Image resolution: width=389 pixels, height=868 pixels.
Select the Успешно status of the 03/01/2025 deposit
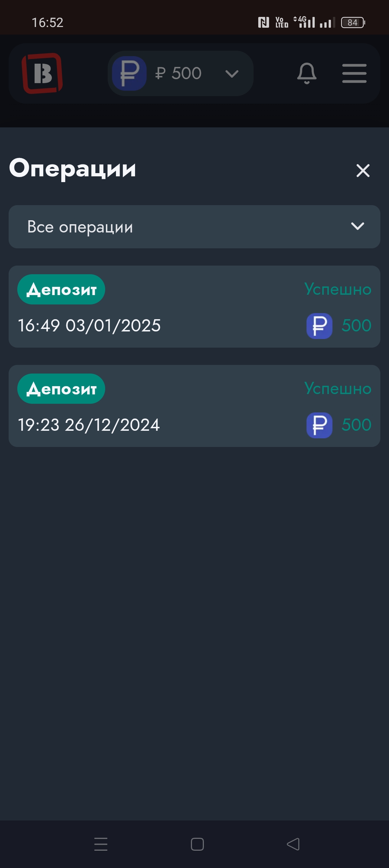point(338,289)
